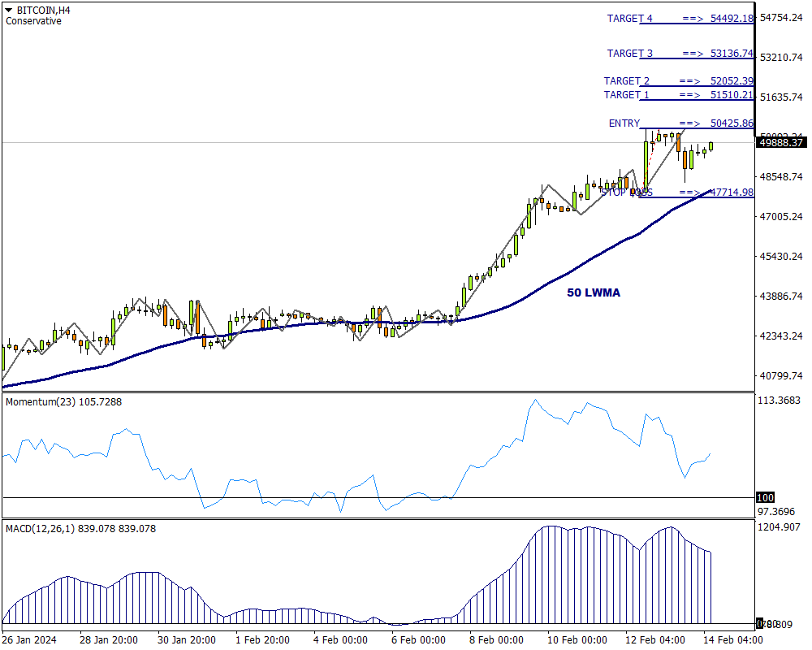Click the current price tag 49888.37

pos(780,142)
